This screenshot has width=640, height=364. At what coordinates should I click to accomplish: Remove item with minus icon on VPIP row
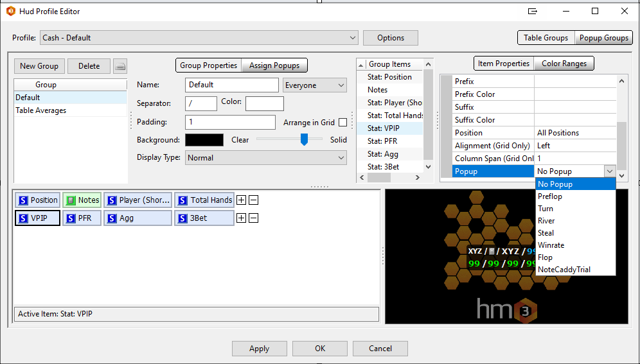(x=253, y=218)
